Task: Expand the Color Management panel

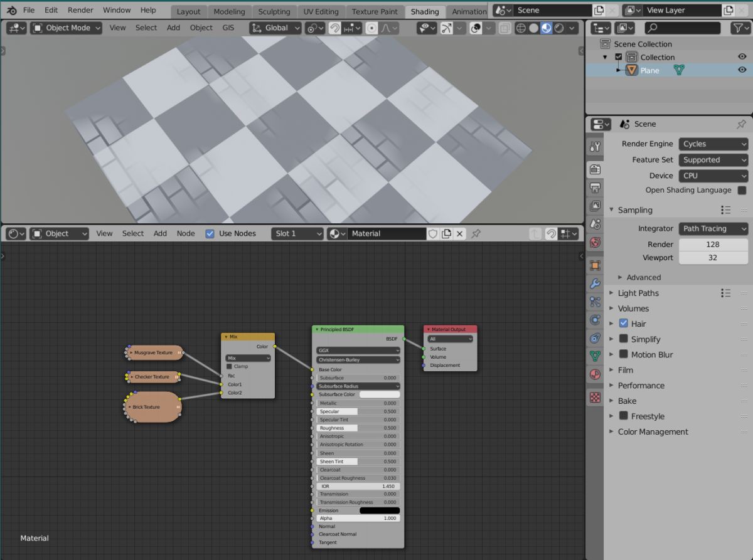Action: 653,431
